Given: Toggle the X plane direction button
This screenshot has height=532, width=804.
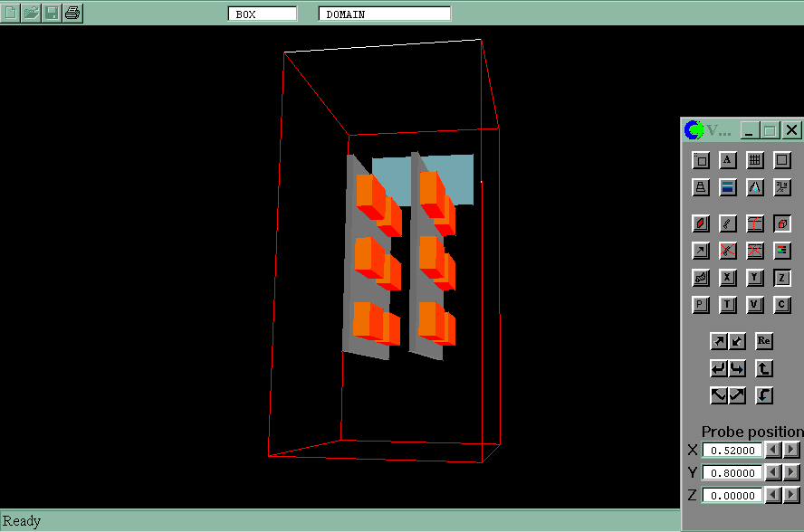Looking at the screenshot, I should coord(728,278).
